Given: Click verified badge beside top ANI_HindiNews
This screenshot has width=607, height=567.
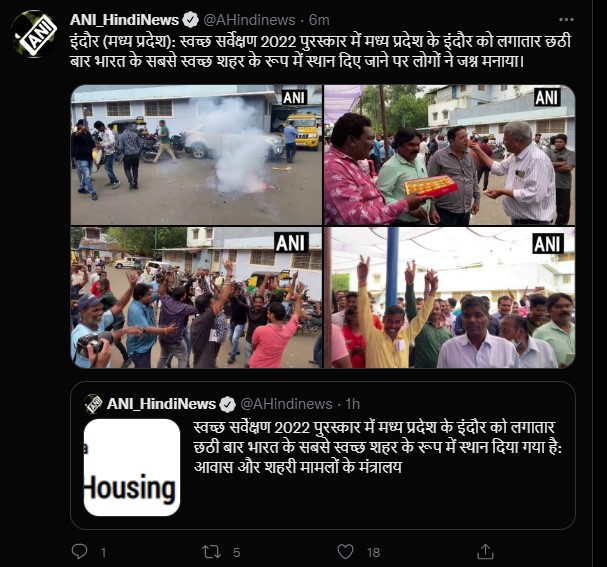Looking at the screenshot, I should [x=190, y=20].
